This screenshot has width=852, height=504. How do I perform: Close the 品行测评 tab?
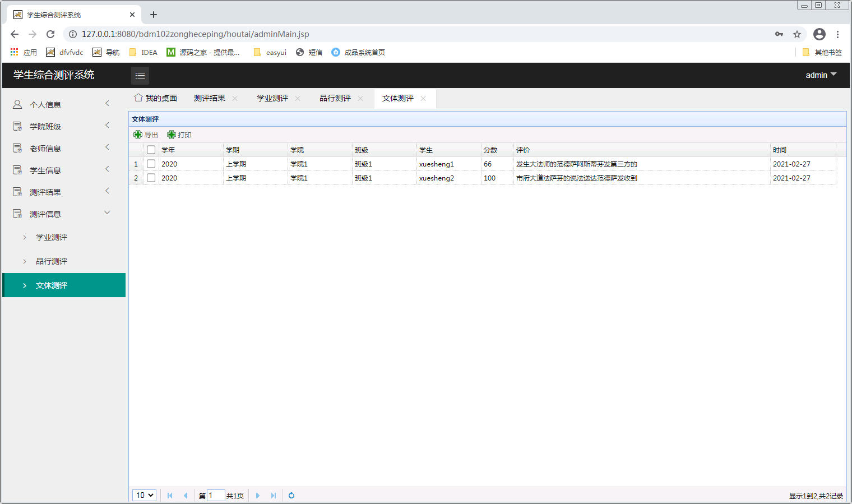(360, 99)
